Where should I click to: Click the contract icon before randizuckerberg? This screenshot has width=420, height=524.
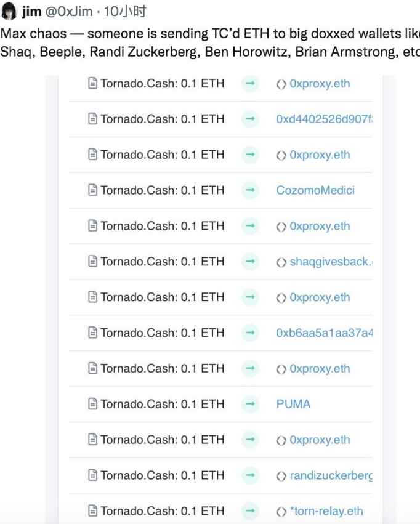pos(281,476)
